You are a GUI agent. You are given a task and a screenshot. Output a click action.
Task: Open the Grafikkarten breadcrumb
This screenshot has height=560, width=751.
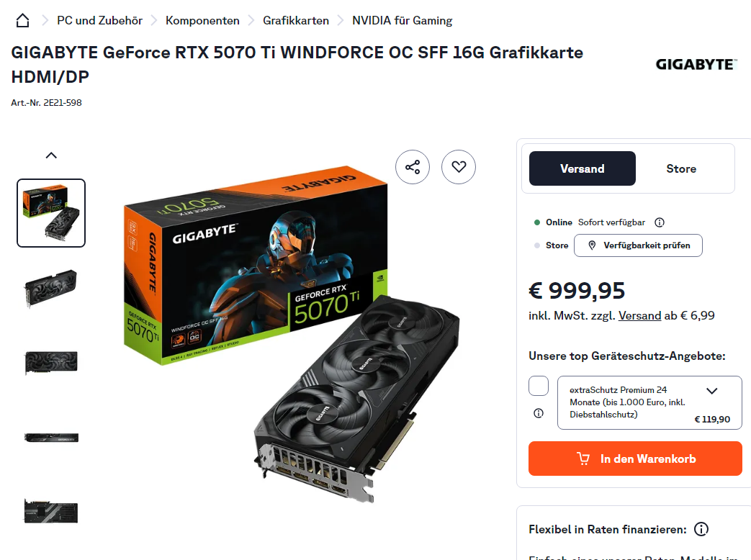click(296, 21)
